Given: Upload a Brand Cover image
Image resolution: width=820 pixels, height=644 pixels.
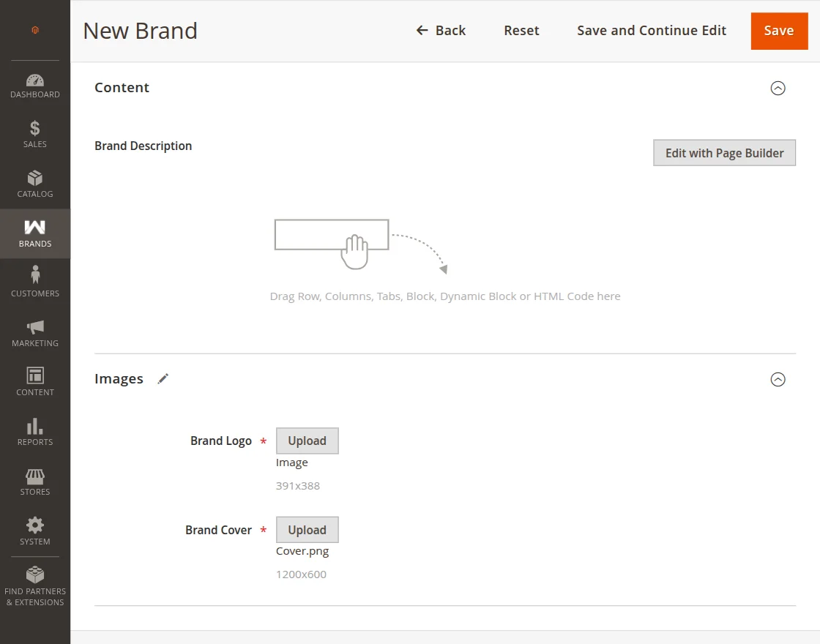Looking at the screenshot, I should (x=307, y=530).
